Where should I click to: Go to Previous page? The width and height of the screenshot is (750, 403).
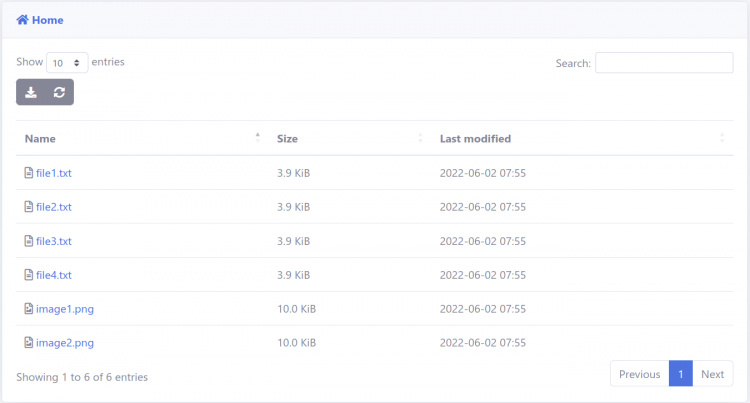[x=639, y=374]
